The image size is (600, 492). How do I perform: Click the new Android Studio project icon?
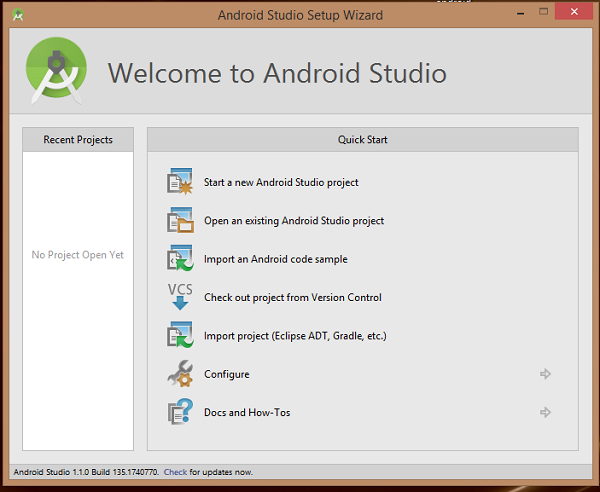point(180,182)
